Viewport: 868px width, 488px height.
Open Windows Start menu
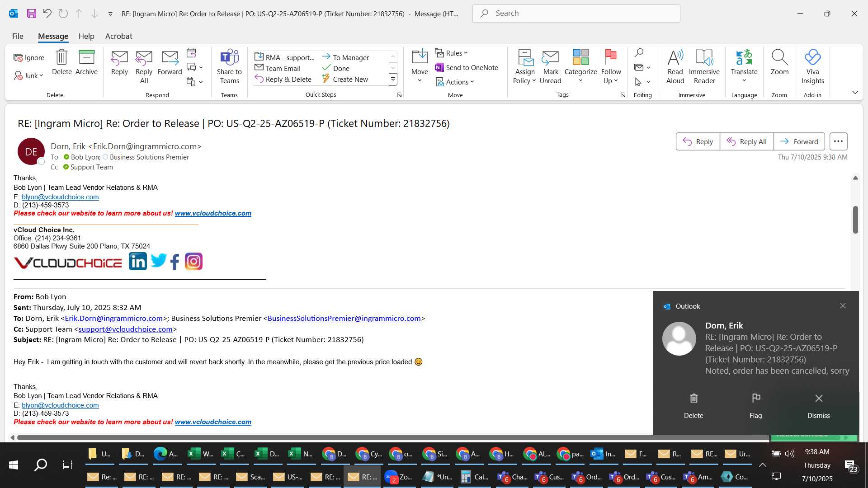point(14,465)
